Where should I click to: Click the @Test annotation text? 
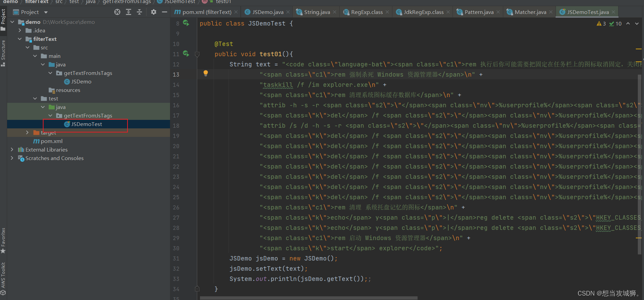[224, 44]
